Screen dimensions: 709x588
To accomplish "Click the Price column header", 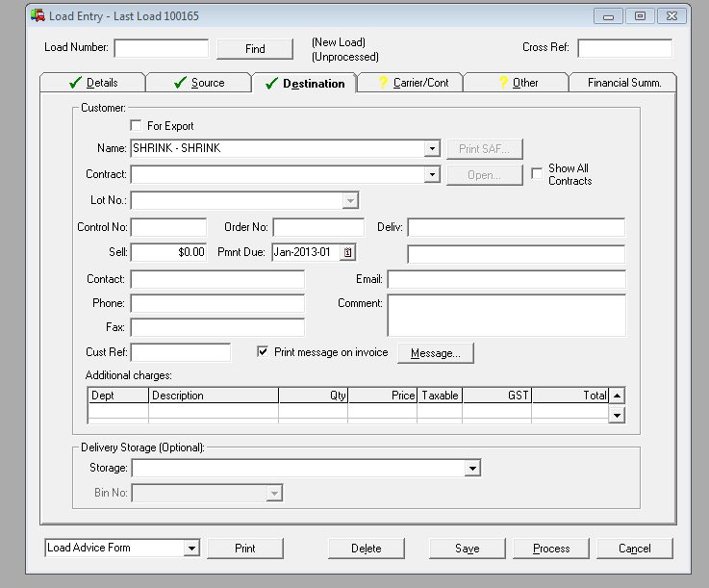I will (383, 396).
